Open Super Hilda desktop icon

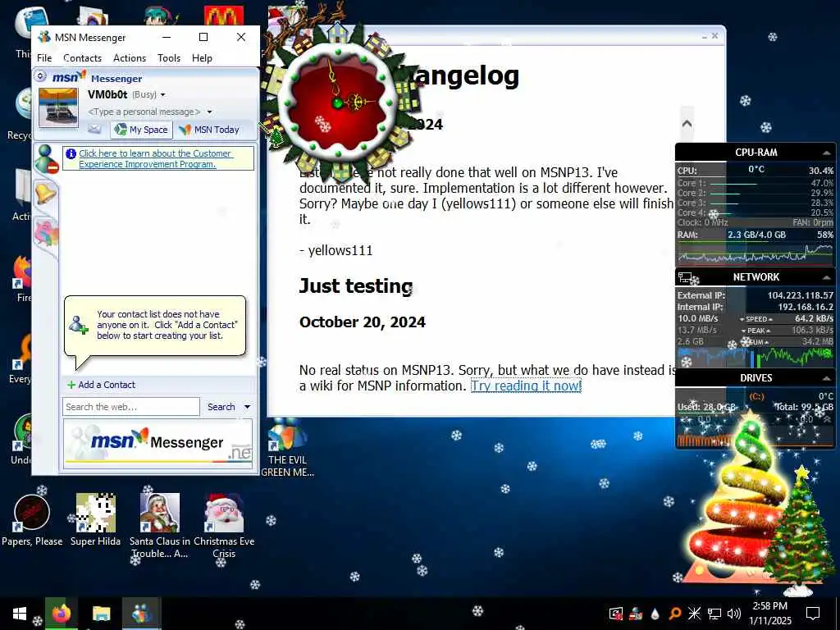pos(95,519)
